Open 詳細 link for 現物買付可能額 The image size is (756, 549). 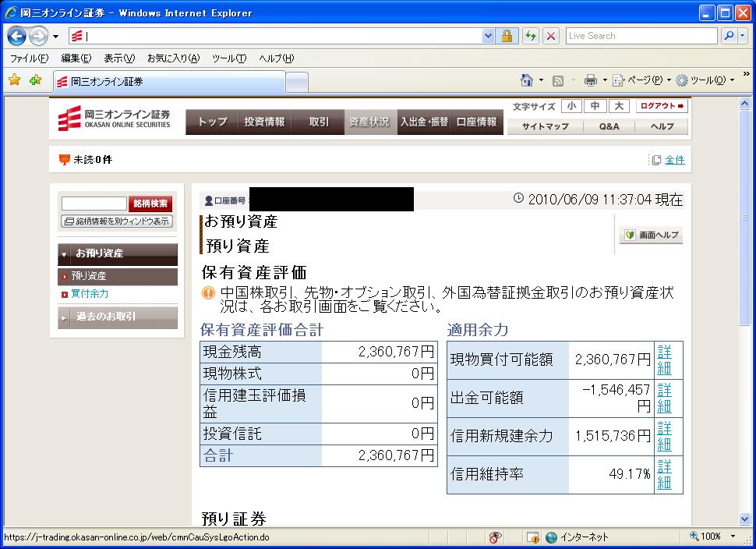[x=664, y=360]
